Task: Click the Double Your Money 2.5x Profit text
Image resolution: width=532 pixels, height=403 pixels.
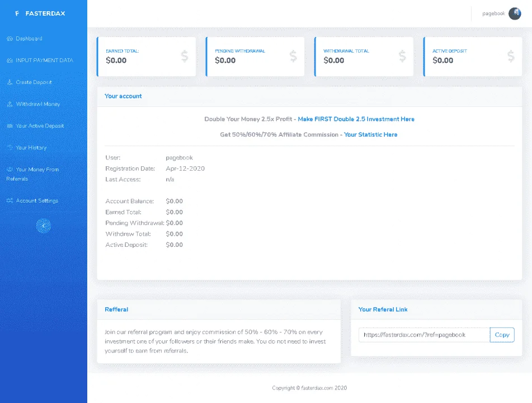Action: point(248,119)
